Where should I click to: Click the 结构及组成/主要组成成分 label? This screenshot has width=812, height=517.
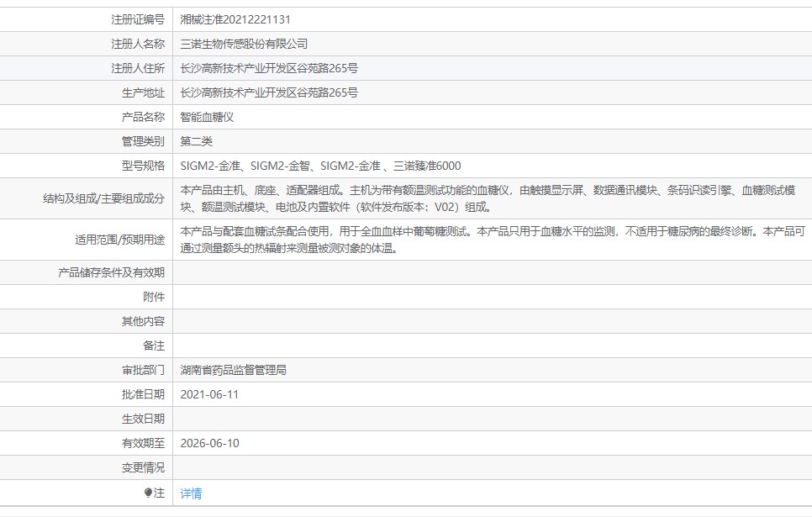coord(103,198)
